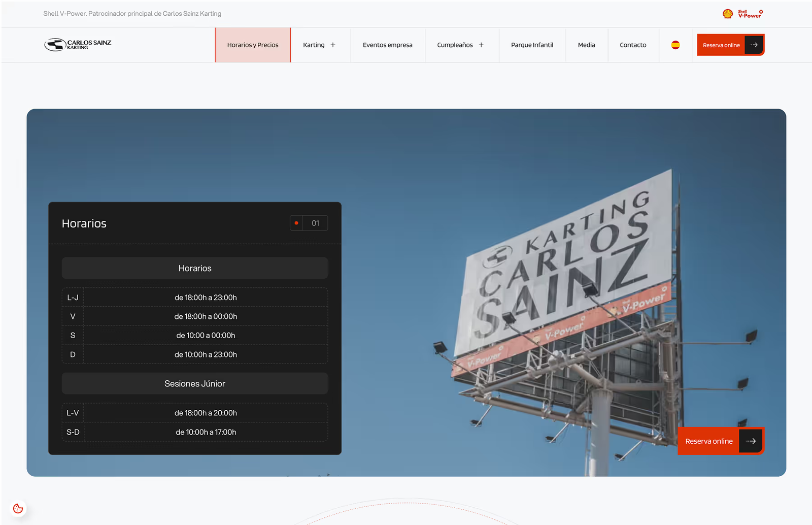Viewport: 812px width, 525px height.
Task: Select the Spanish flag language icon
Action: click(675, 45)
